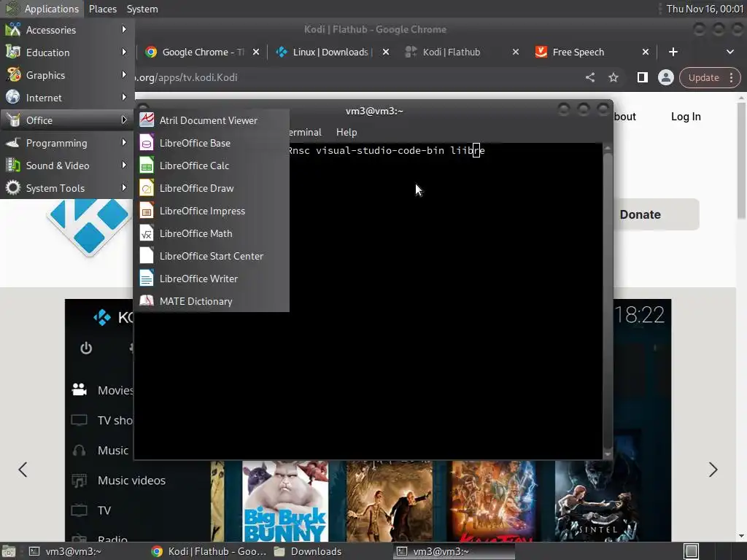747x560 pixels.
Task: Select TV item in Kodi screenshot
Action: 91,510
